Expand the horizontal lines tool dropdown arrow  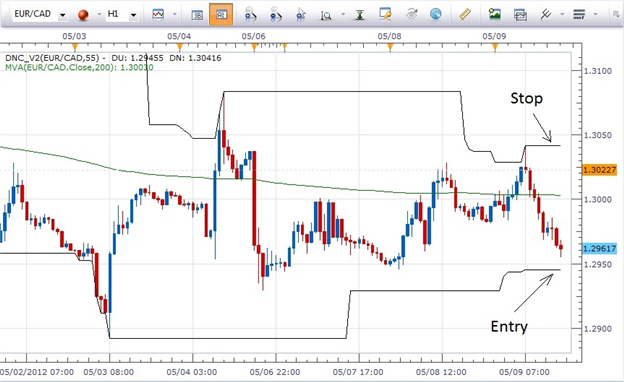pos(595,14)
